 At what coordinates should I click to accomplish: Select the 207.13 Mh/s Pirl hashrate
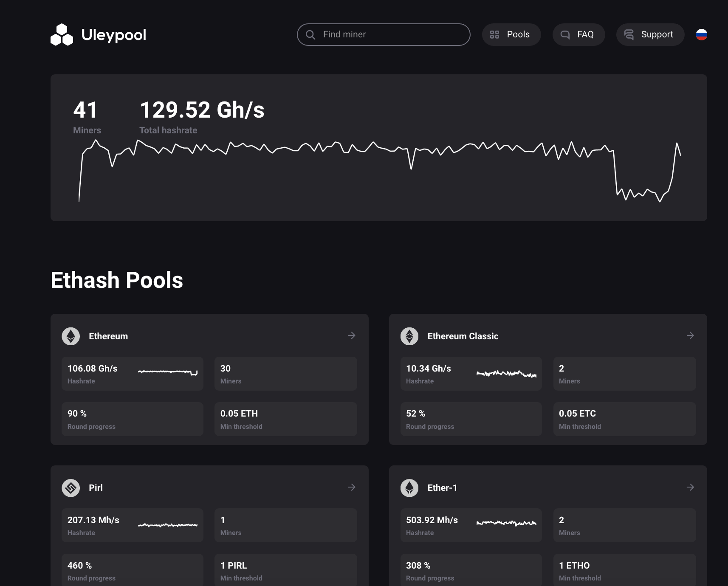(93, 520)
